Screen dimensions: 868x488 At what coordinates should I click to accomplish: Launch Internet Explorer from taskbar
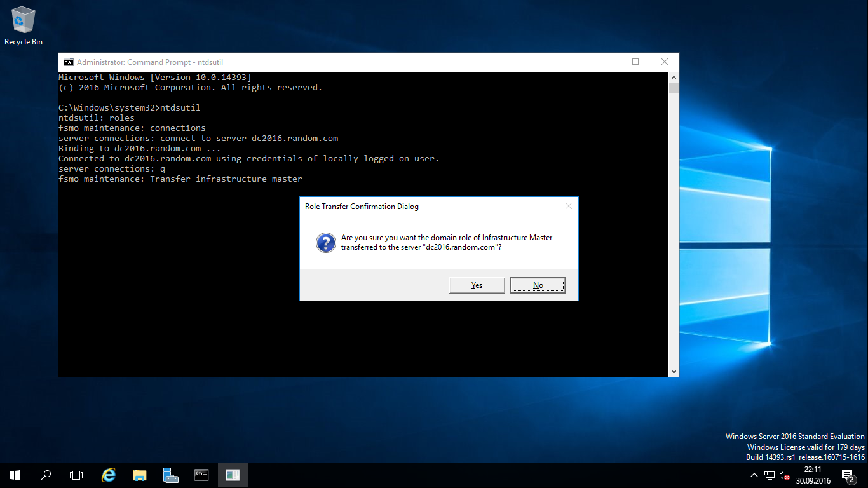(x=109, y=475)
